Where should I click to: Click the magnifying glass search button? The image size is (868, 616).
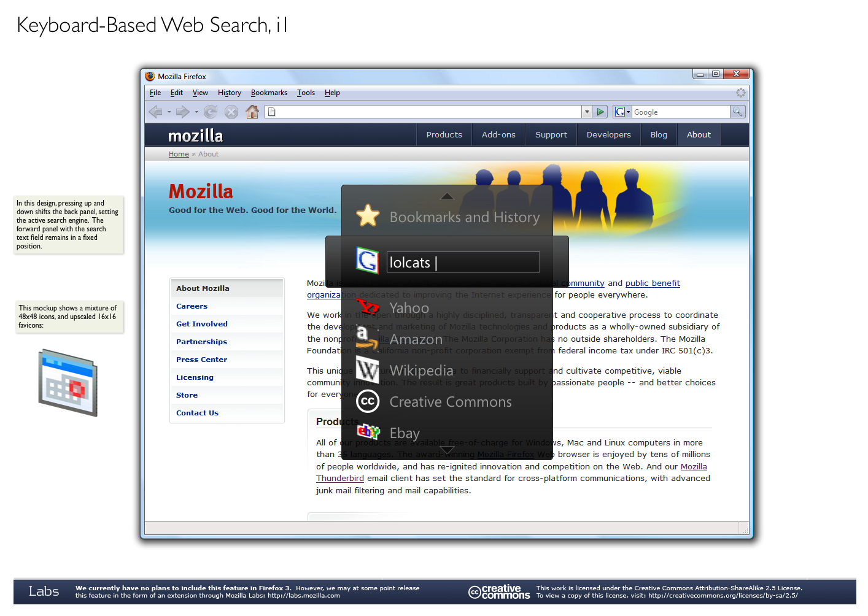click(x=738, y=112)
